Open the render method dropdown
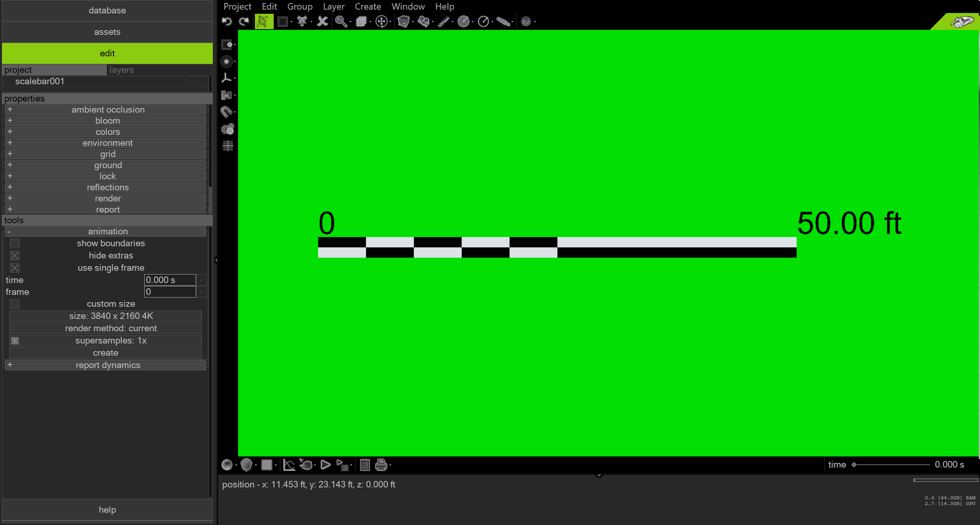This screenshot has height=525, width=980. click(105, 328)
